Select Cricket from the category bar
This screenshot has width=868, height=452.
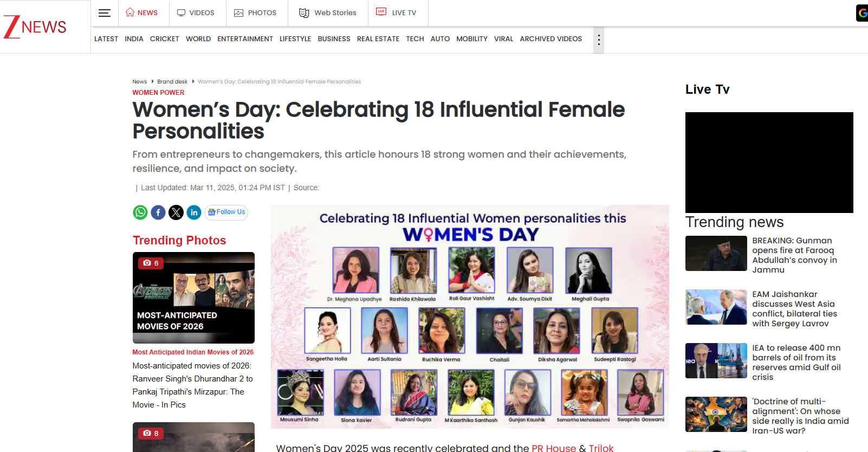click(164, 39)
